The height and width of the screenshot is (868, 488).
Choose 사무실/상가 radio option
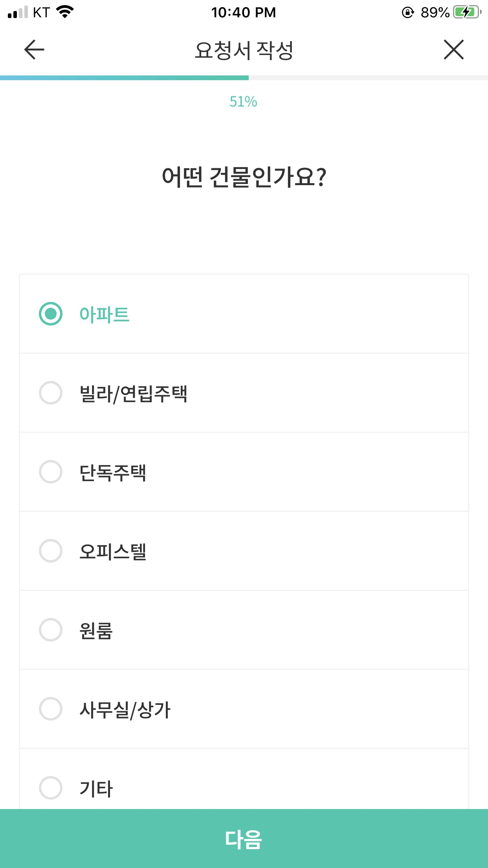click(51, 709)
